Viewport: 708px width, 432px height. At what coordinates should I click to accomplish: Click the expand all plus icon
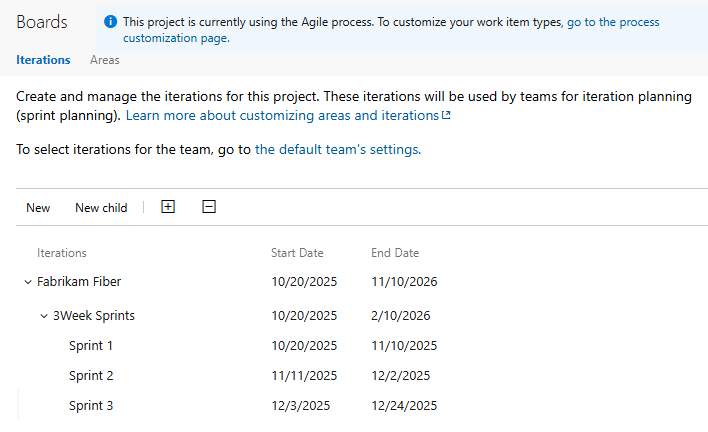168,207
